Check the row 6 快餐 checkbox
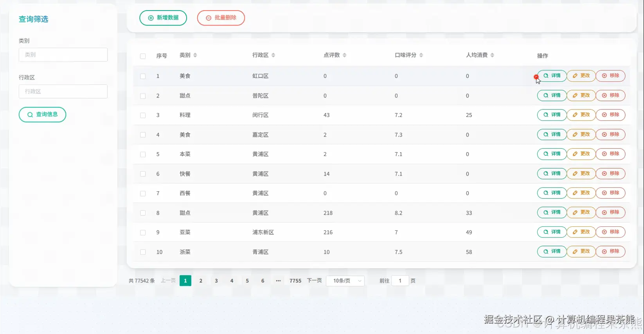644x334 pixels. pos(143,174)
